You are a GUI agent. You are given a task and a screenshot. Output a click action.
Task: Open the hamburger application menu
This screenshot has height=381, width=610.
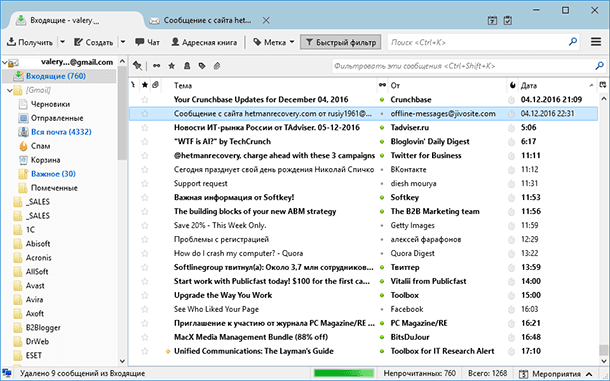point(596,42)
